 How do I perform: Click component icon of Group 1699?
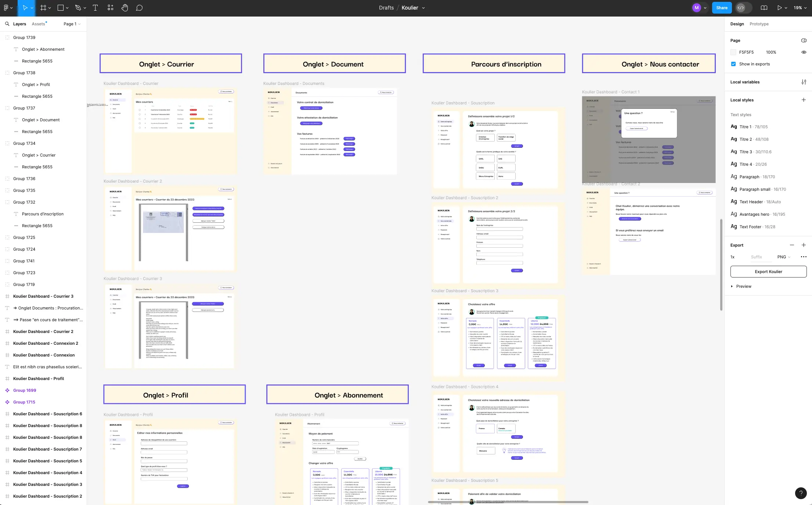pos(7,390)
